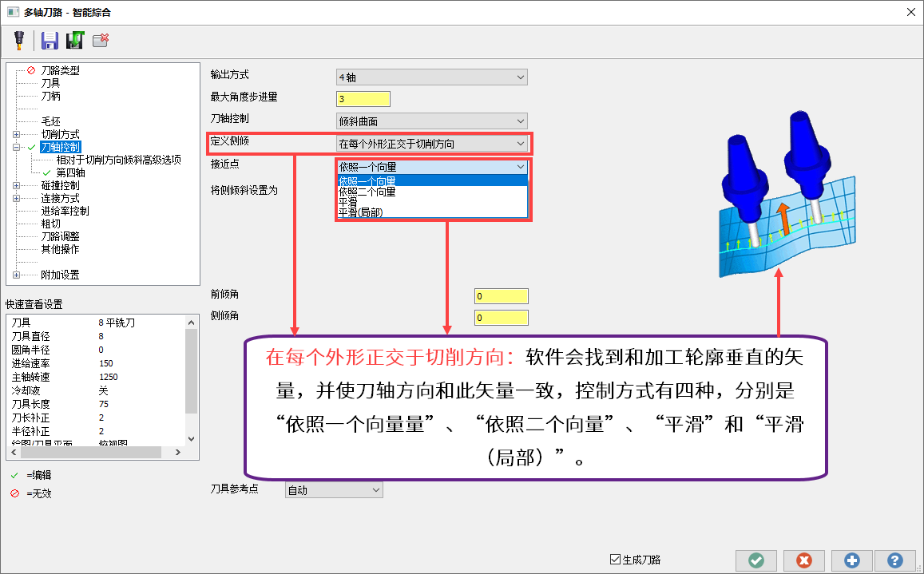Click the tool selection toolbar icon
Viewport: 924px width, 574px height.
click(19, 40)
